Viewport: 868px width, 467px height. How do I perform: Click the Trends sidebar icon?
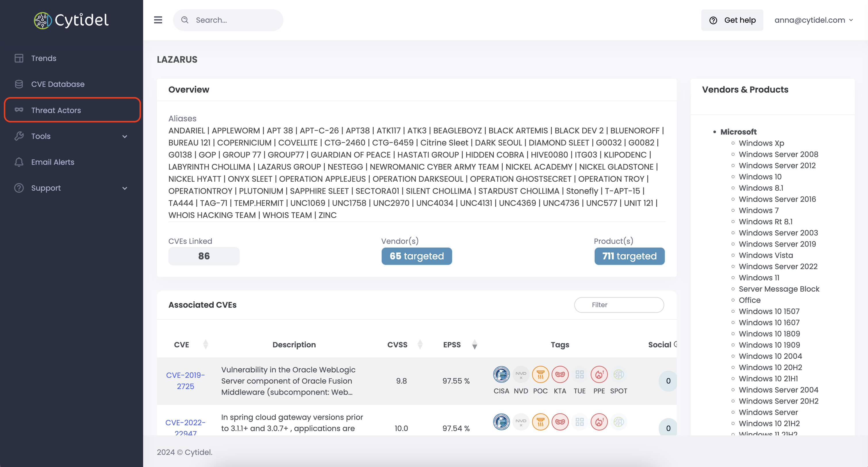19,58
